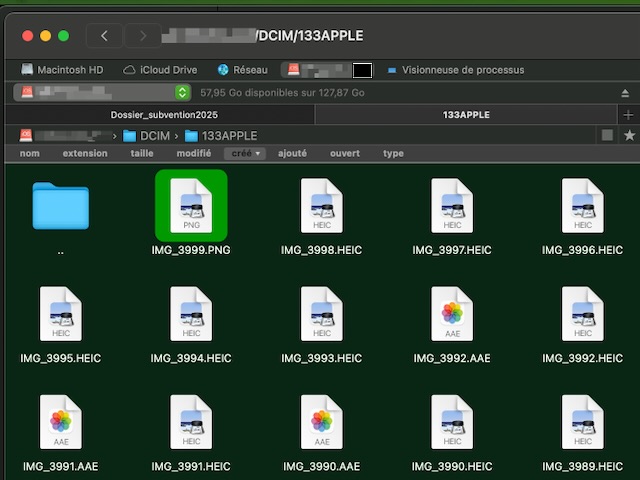Viewport: 640px width, 480px height.
Task: Sort files by the extension column
Action: [85, 154]
